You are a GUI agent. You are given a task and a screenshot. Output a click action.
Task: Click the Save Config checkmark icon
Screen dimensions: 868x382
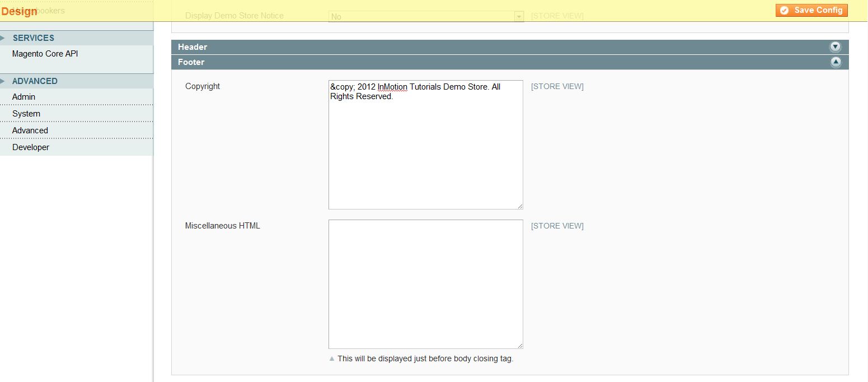(785, 10)
